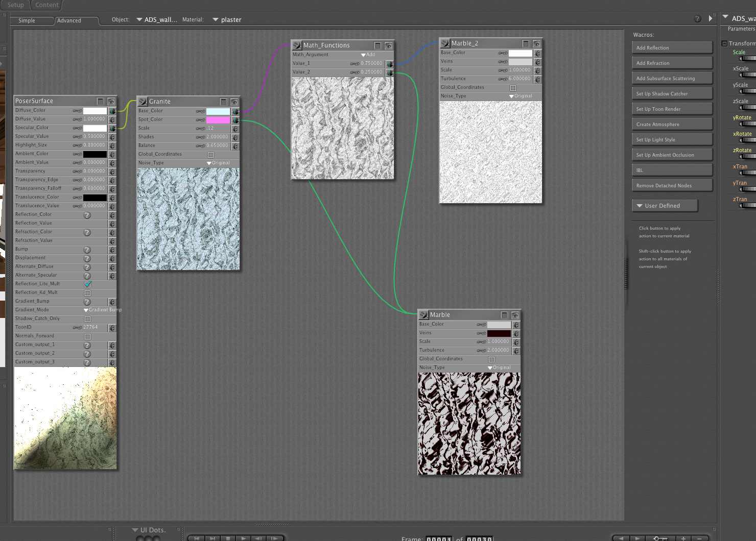Click the Specular_Value animation key icon
Image resolution: width=756 pixels, height=541 pixels.
77,137
